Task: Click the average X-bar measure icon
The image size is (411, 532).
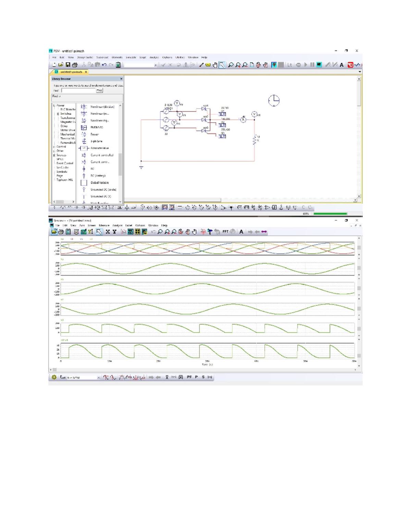Action: point(167,377)
